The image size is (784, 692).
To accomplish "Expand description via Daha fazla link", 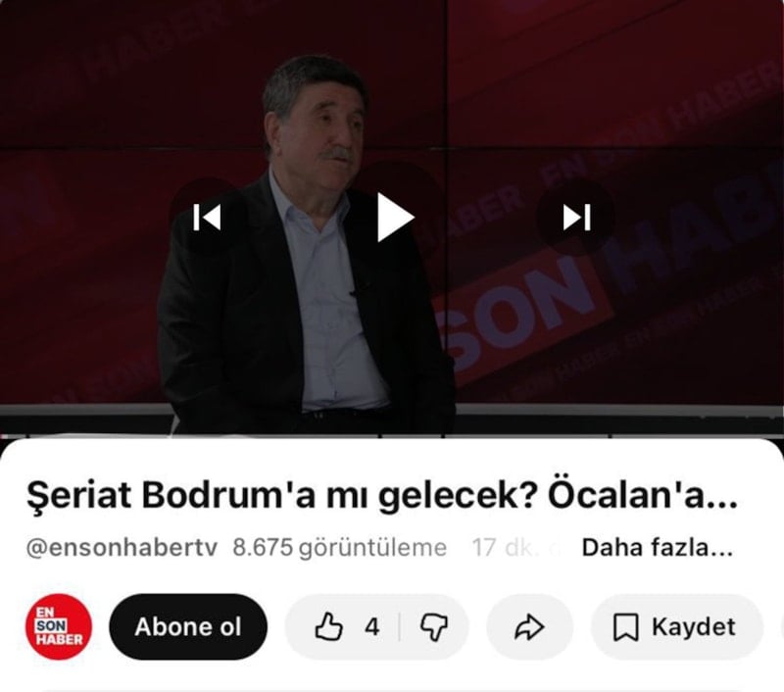I will click(x=658, y=548).
